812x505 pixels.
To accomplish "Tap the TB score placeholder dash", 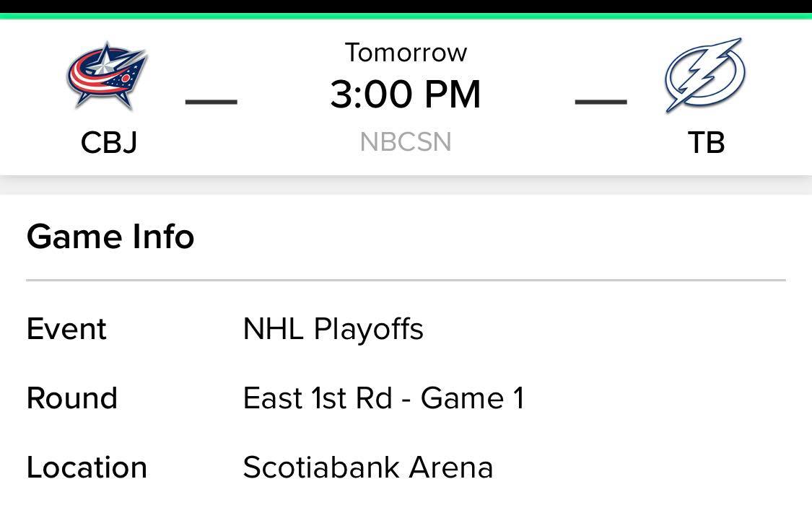I will (601, 102).
